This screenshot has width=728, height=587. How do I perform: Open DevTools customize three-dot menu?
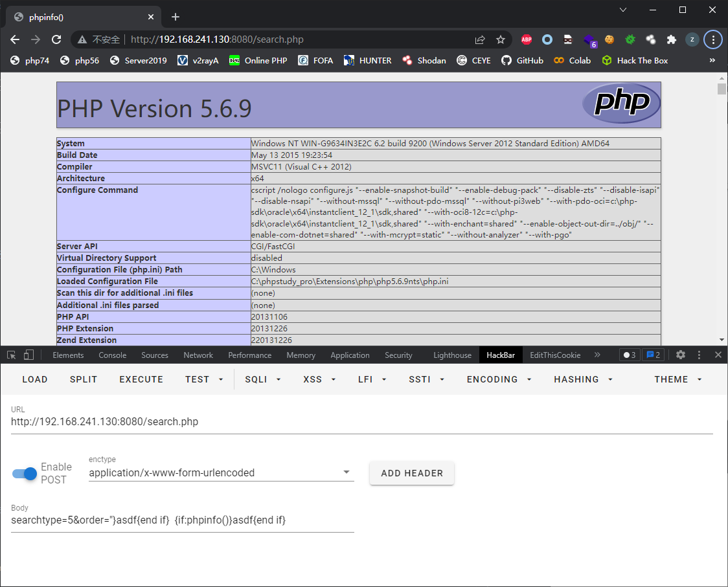700,355
